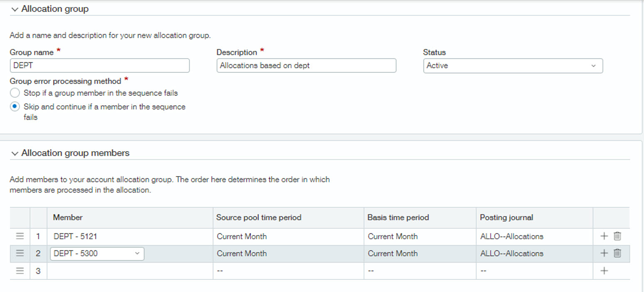Delete the DEPT - 5300 member row
The image size is (644, 292).
point(617,253)
